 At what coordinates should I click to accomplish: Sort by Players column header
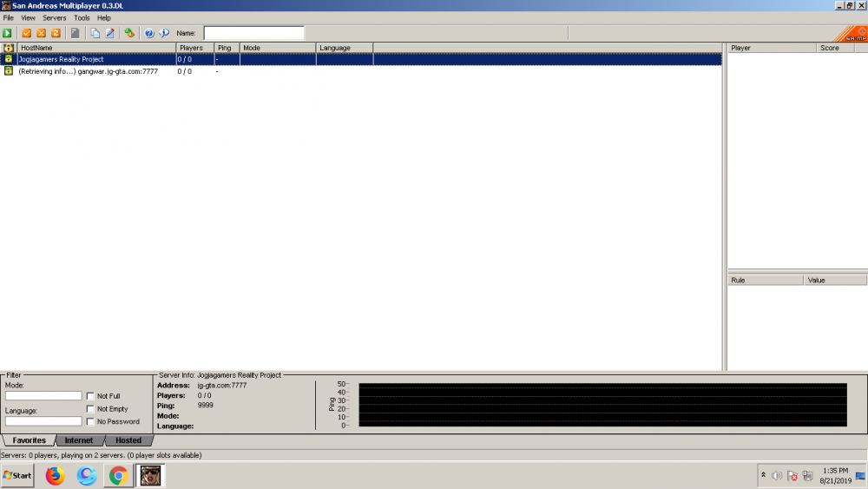(x=194, y=48)
